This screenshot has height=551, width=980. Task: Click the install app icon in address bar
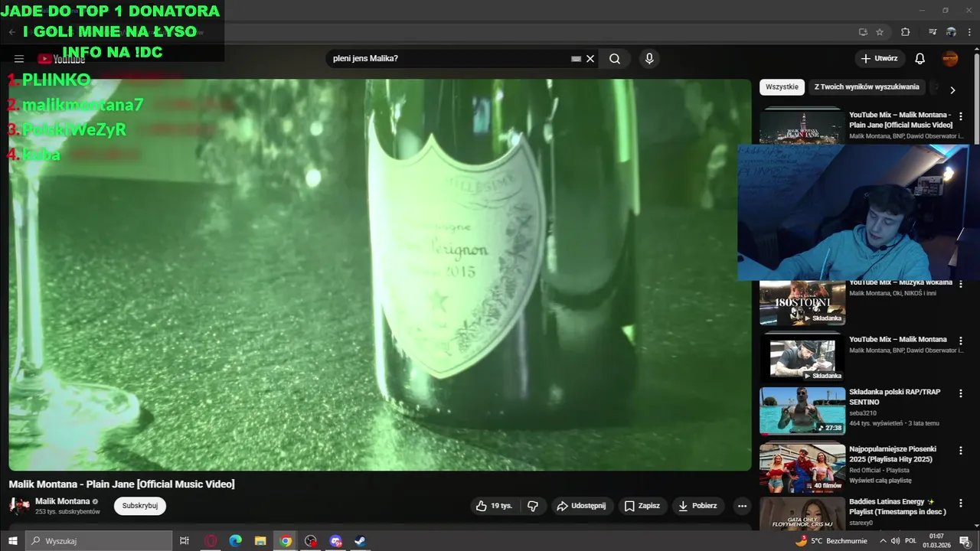tap(863, 32)
